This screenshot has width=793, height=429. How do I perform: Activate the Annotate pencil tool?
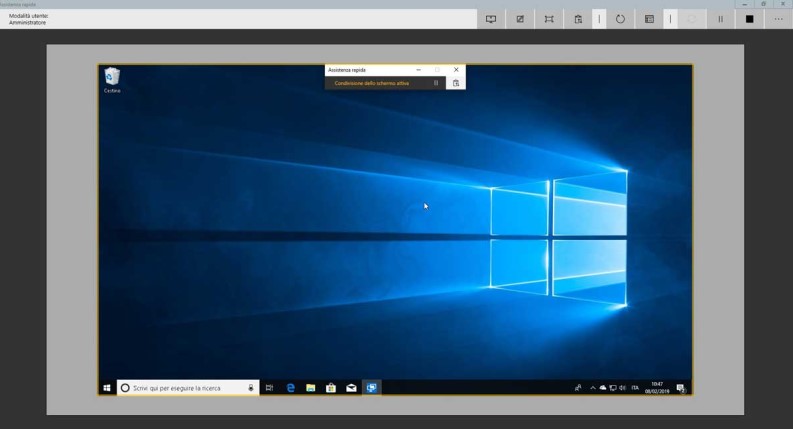click(x=520, y=19)
